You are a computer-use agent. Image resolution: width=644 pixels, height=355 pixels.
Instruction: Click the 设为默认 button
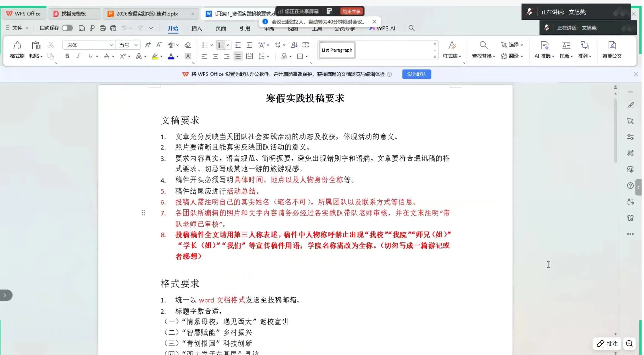tap(416, 74)
